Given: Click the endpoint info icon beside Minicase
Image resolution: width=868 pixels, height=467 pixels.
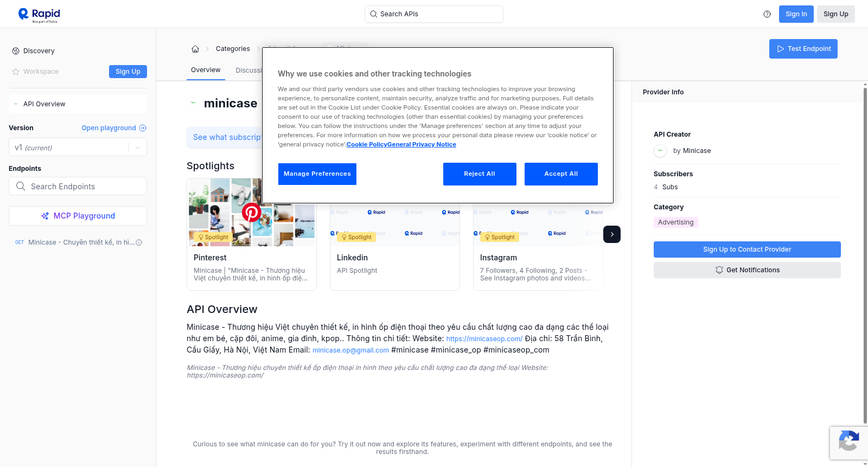Looking at the screenshot, I should click(139, 242).
